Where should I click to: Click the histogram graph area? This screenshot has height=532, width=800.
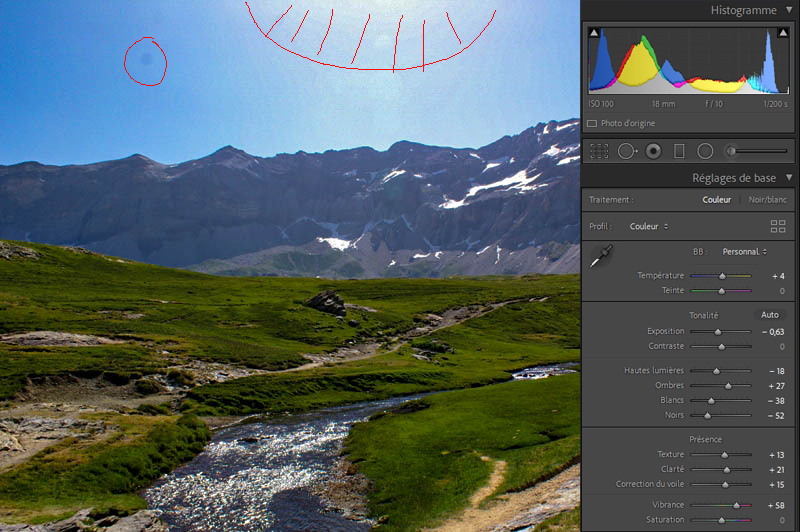point(688,60)
